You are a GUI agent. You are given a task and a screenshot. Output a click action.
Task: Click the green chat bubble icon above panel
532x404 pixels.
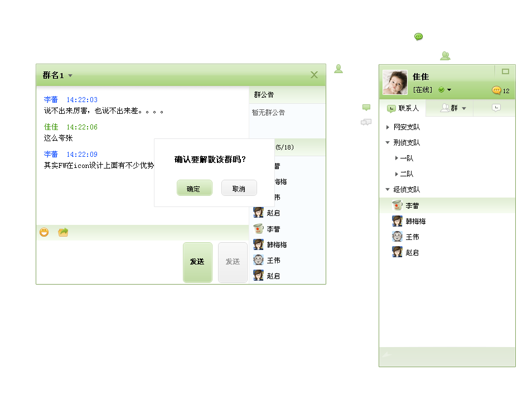click(418, 36)
